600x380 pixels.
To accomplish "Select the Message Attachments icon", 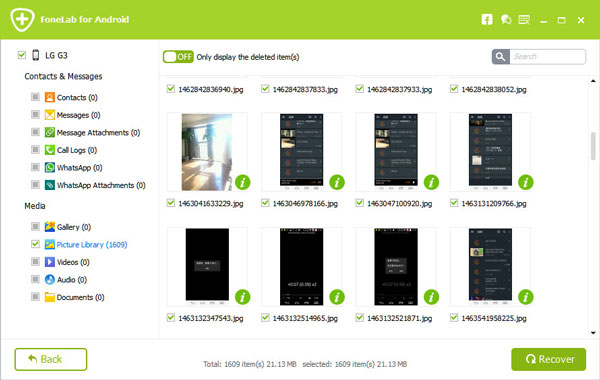I will pyautogui.click(x=50, y=132).
